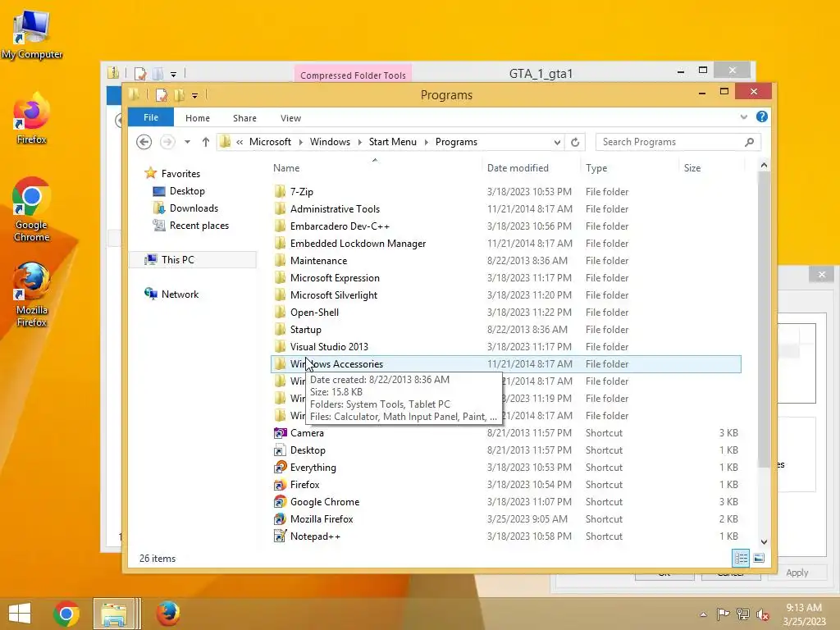Sort by the Date modified column header
The height and width of the screenshot is (630, 840).
click(518, 168)
